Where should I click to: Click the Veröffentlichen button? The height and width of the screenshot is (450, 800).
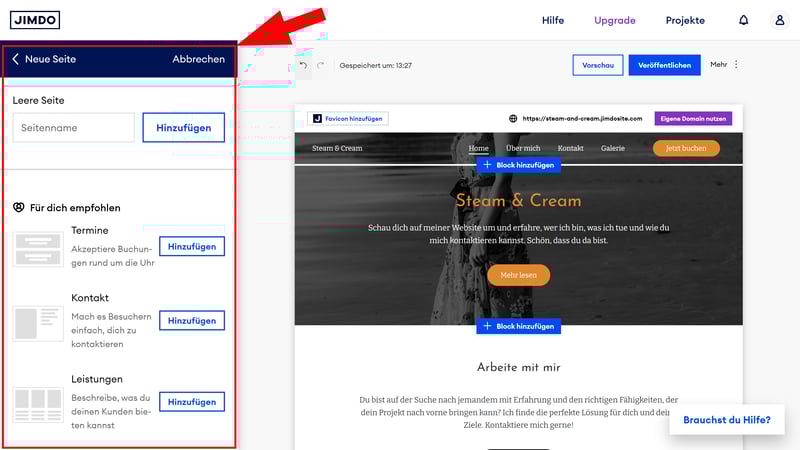(x=664, y=65)
